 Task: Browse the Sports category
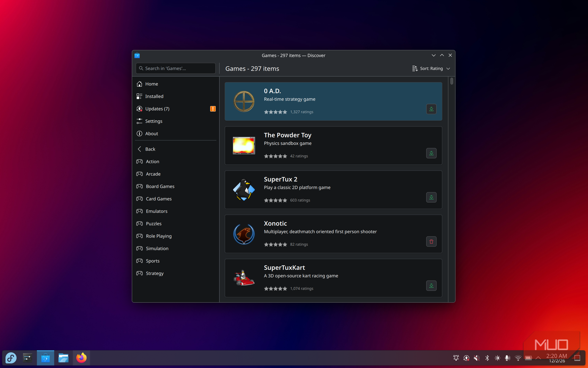176,261
